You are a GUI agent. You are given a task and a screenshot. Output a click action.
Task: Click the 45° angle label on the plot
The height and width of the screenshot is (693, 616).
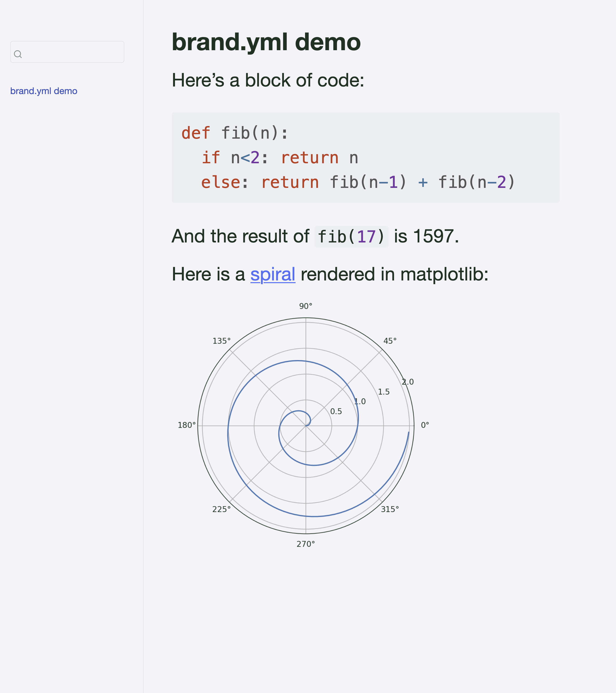click(x=390, y=341)
